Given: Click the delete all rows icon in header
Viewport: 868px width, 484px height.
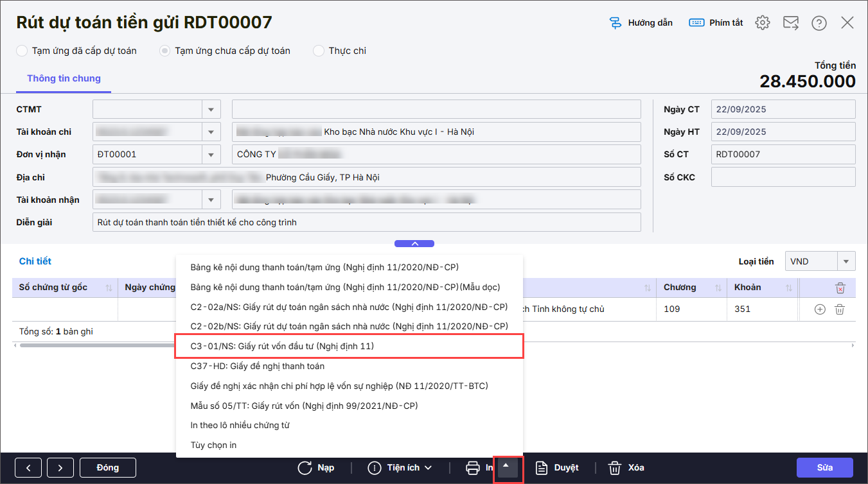Looking at the screenshot, I should coord(840,288).
